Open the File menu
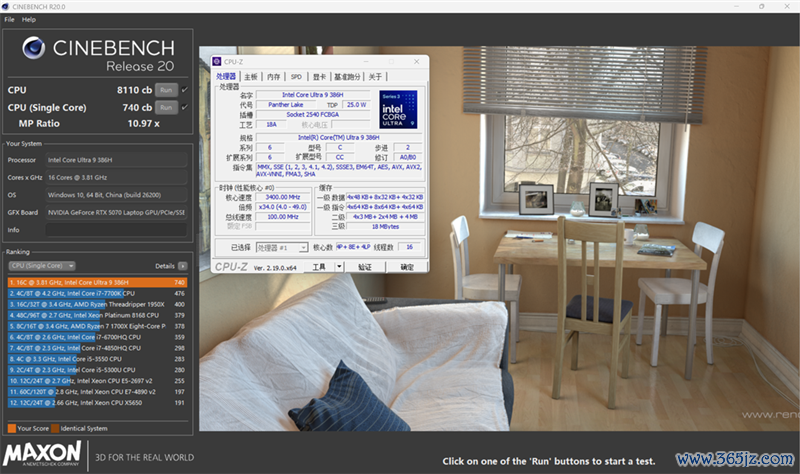Image resolution: width=800 pixels, height=474 pixels. click(9, 19)
